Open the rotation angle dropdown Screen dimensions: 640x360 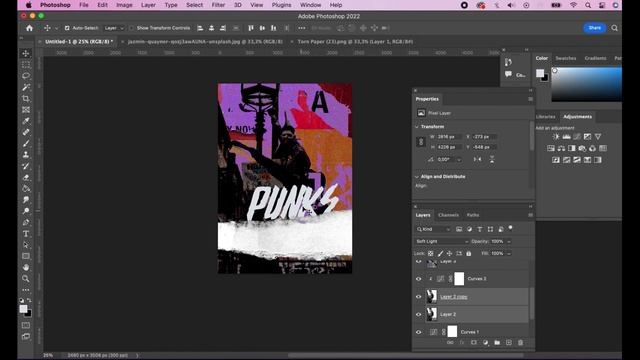point(458,160)
